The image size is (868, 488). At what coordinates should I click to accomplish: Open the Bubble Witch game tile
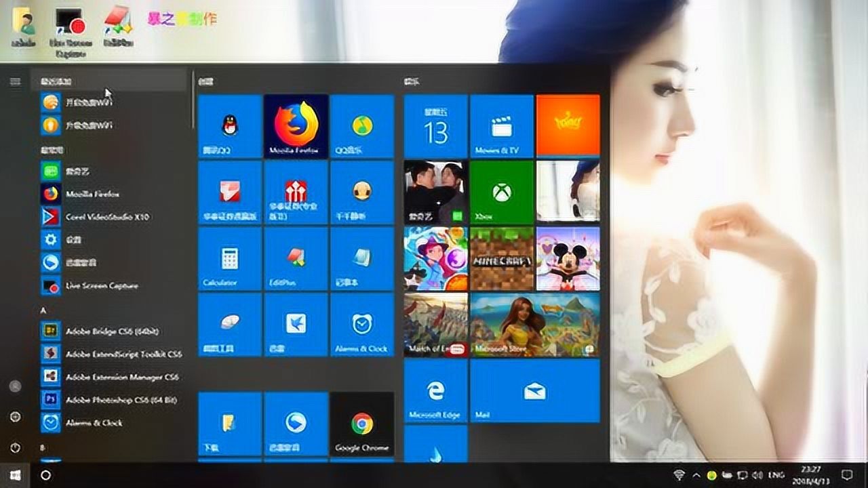click(436, 258)
